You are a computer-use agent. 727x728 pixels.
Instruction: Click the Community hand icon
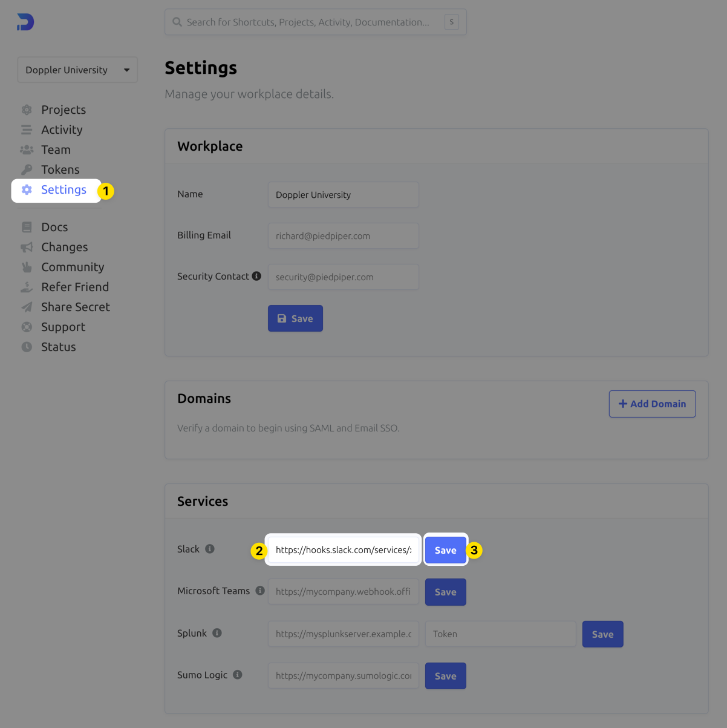tap(27, 267)
